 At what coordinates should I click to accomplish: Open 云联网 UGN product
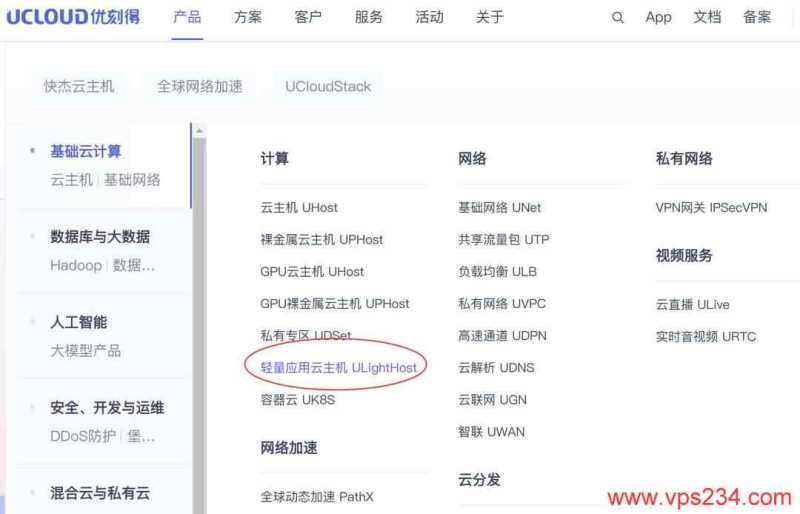(x=492, y=400)
